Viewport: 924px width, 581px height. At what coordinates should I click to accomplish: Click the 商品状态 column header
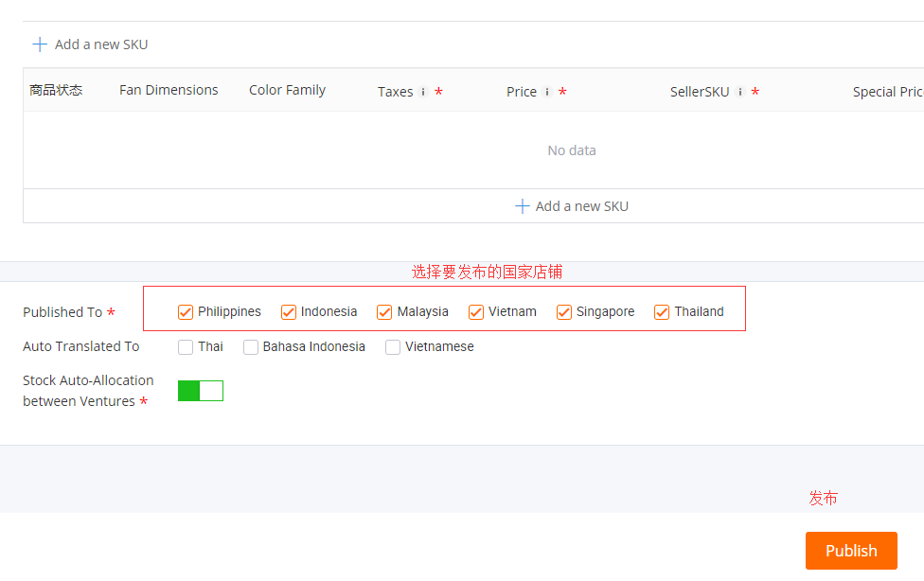[56, 90]
